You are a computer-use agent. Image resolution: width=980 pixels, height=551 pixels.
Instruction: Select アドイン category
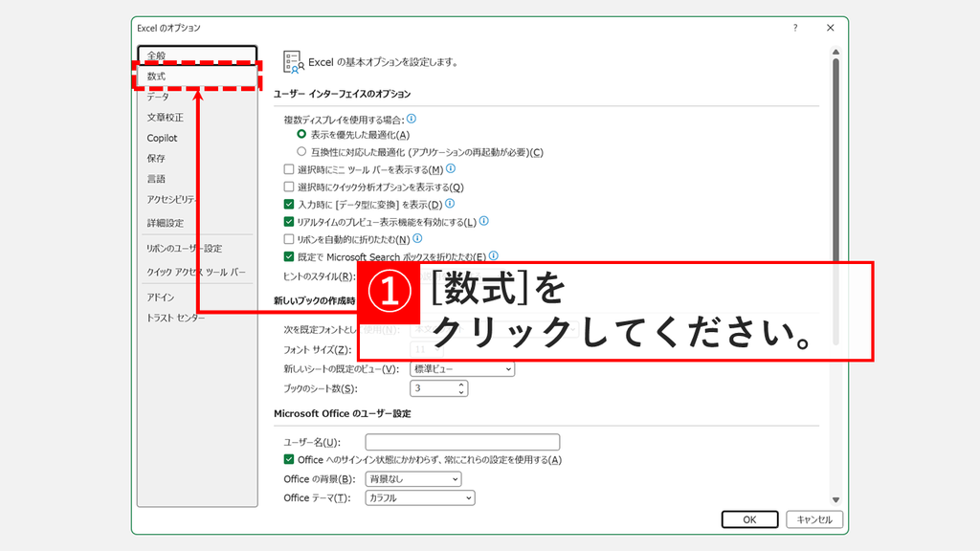(x=197, y=298)
